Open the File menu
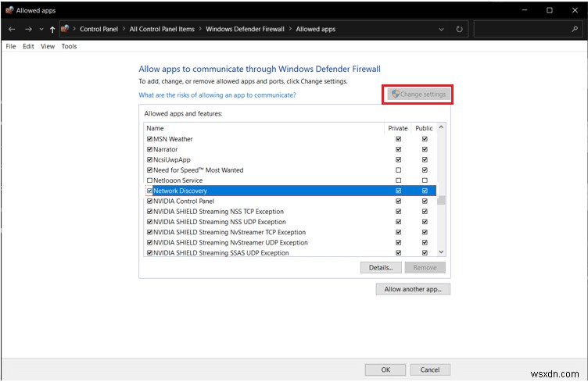 (x=11, y=46)
